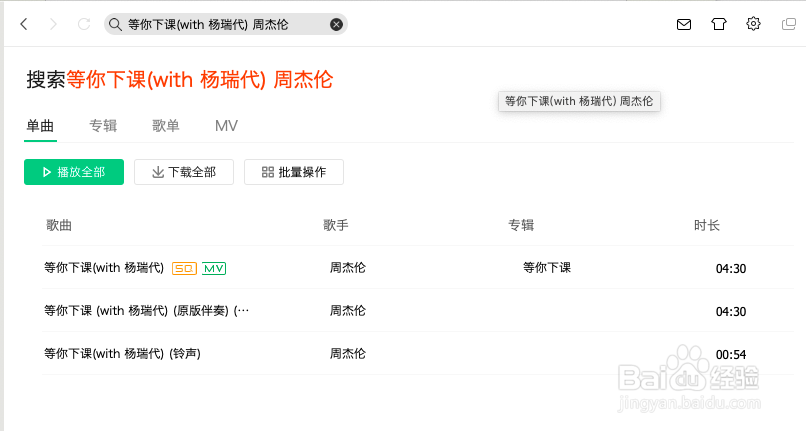806x431 pixels.
Task: Click the 歌曲 column header
Action: click(59, 225)
